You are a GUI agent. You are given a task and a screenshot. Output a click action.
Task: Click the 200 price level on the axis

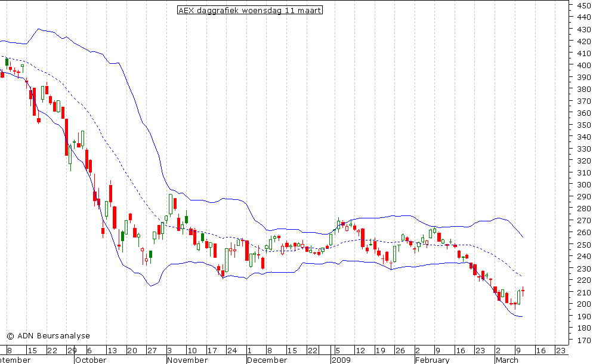(x=584, y=304)
